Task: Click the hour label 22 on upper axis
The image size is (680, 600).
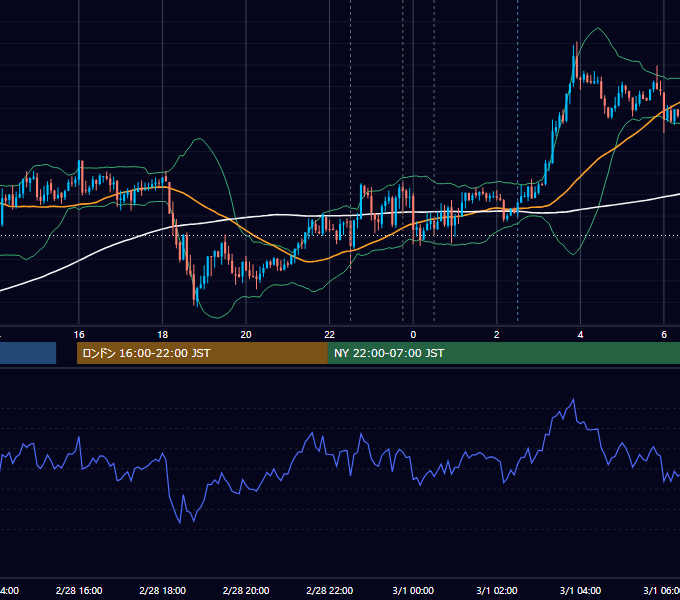Action: (330, 335)
